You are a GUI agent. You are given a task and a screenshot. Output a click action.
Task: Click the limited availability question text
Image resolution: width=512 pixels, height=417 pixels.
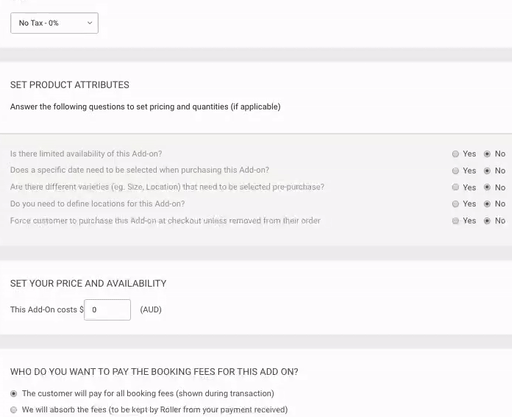click(86, 154)
